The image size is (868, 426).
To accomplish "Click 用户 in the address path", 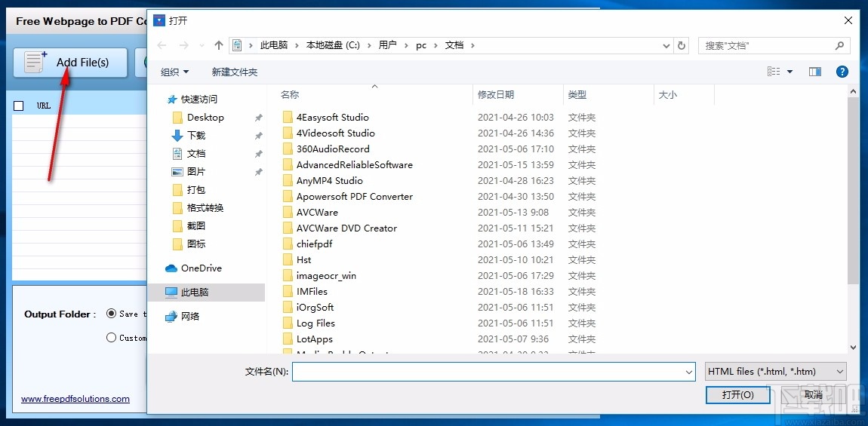I will pos(388,45).
